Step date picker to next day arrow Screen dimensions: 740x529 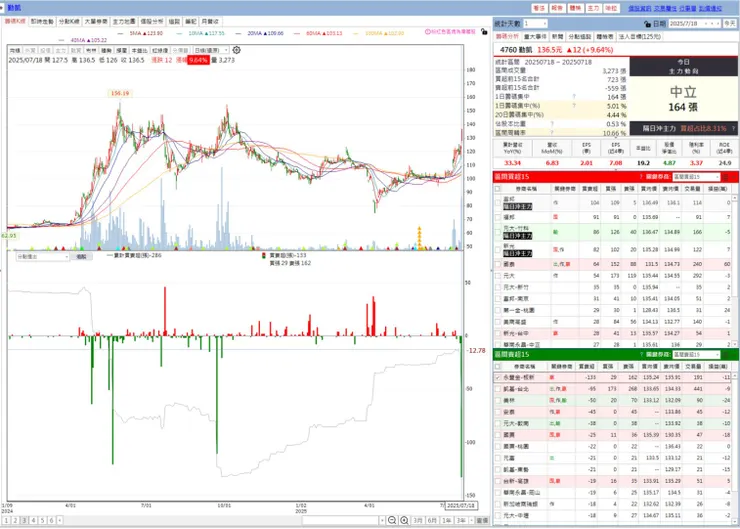(x=717, y=23)
